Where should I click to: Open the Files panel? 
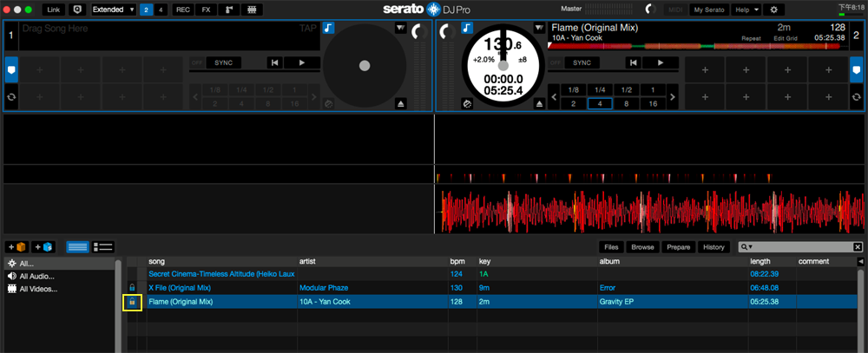611,247
